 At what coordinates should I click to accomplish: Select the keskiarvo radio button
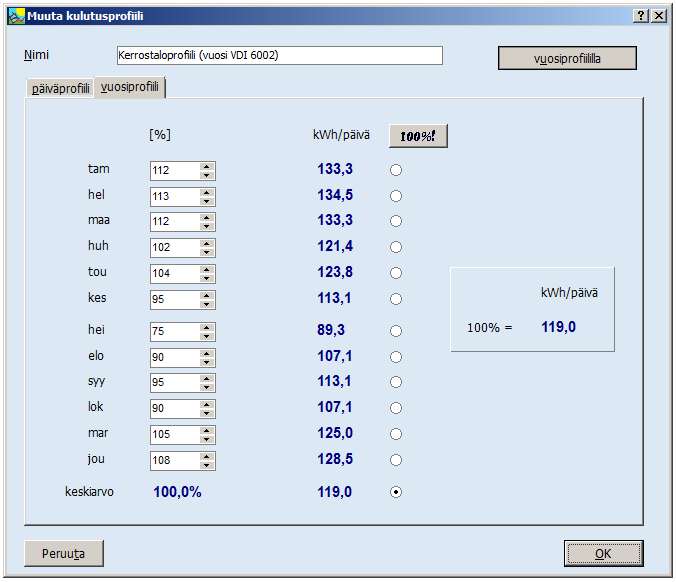point(396,492)
